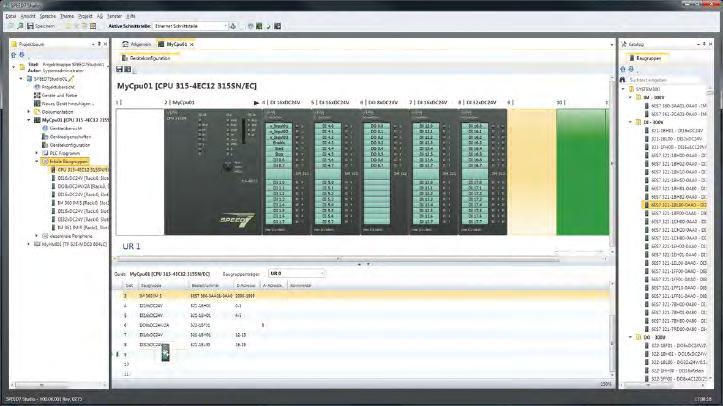Open the Aktive Schnittstelle dropdown
The image size is (723, 406).
click(190, 26)
